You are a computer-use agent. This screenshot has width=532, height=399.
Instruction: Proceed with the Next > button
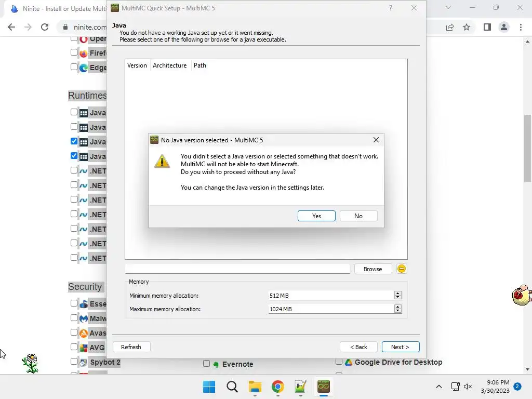401,347
